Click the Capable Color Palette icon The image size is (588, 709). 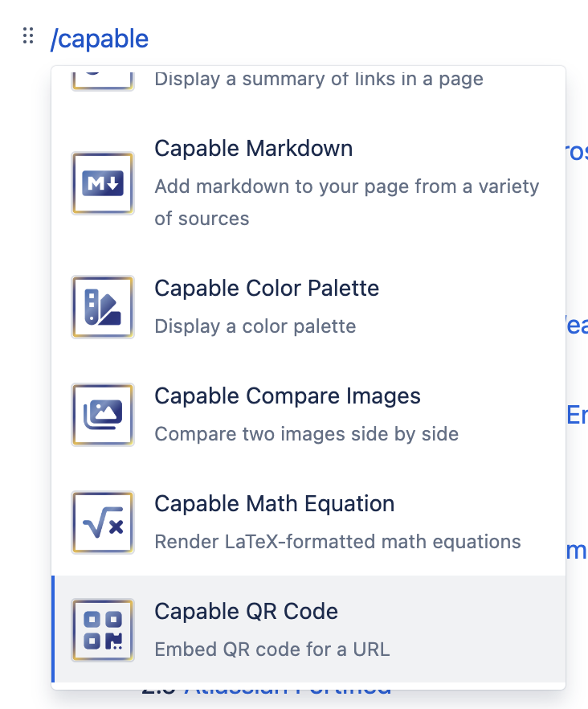point(103,307)
